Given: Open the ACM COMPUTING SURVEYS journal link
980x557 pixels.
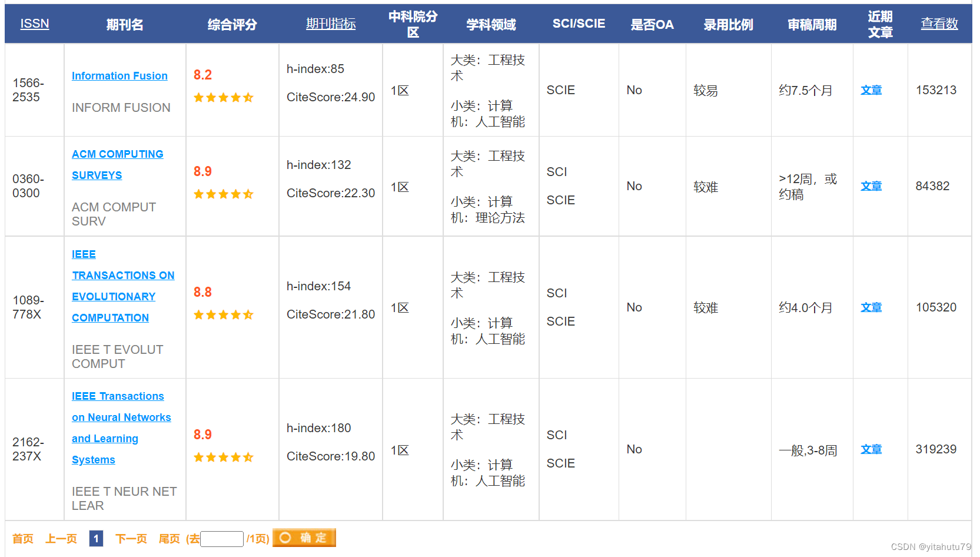Looking at the screenshot, I should (117, 165).
